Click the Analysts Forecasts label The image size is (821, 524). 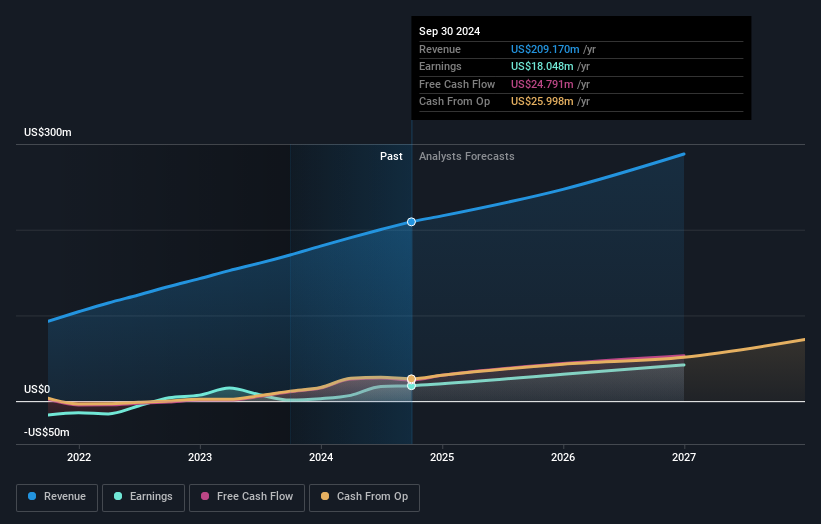point(467,157)
